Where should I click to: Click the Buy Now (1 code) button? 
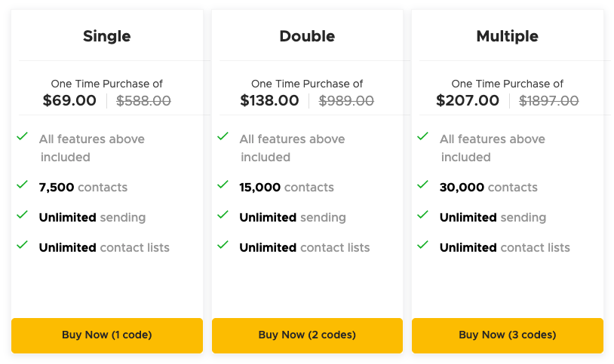pos(107,335)
